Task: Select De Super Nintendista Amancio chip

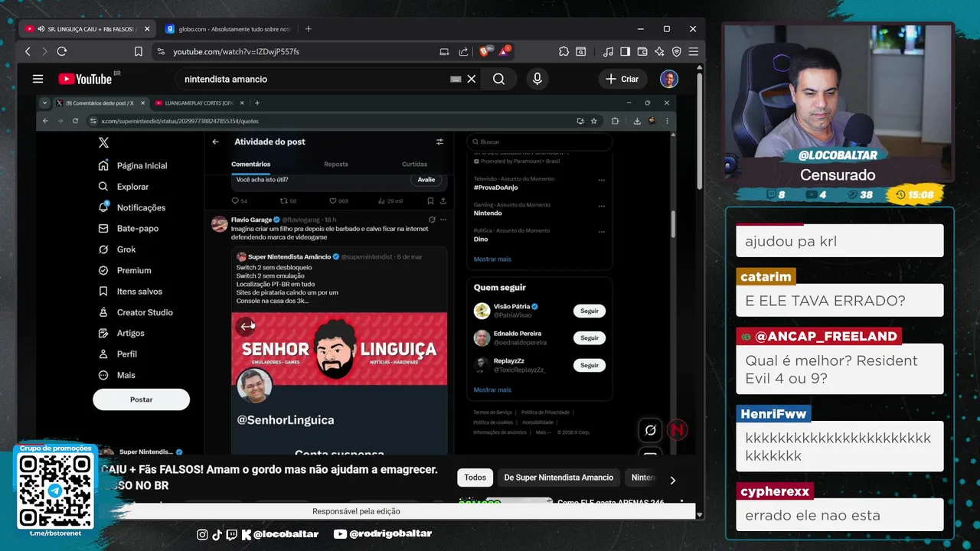Action: click(558, 478)
